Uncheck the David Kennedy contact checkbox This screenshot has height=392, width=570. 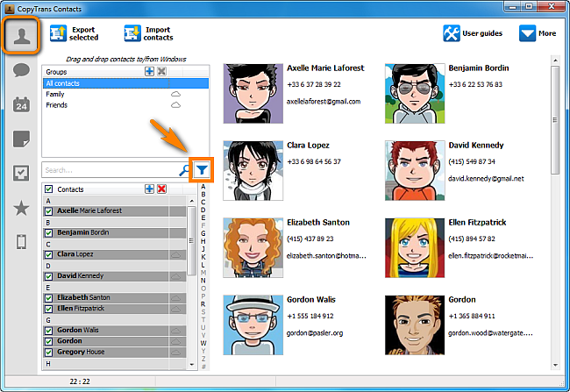click(x=49, y=276)
